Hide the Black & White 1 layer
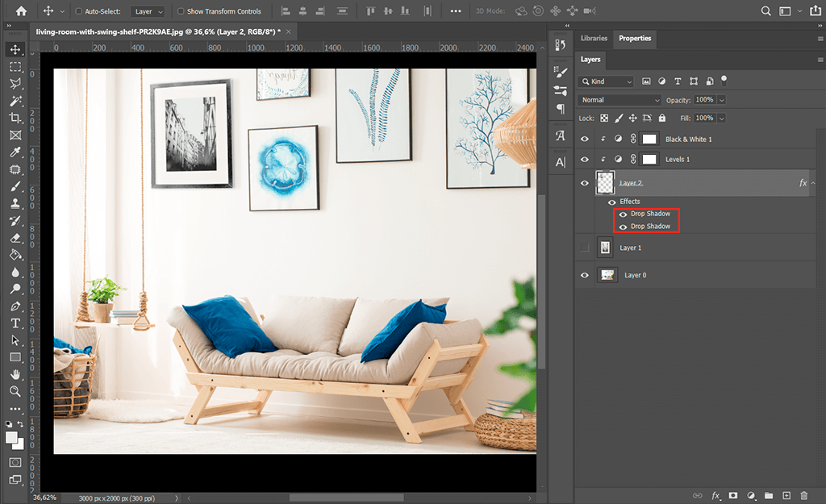This screenshot has width=826, height=504. [585, 139]
